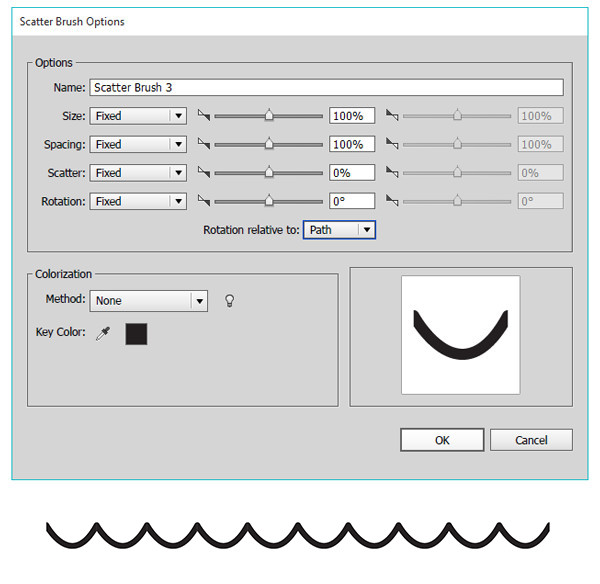This screenshot has height=584, width=600.
Task: Click the Scatter minimum slider arrow icon
Action: tap(204, 172)
